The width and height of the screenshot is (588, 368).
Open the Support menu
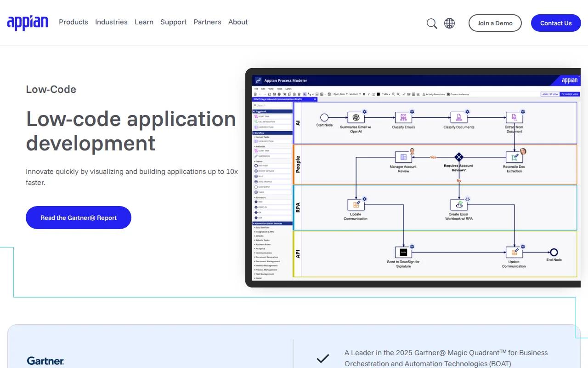point(173,22)
